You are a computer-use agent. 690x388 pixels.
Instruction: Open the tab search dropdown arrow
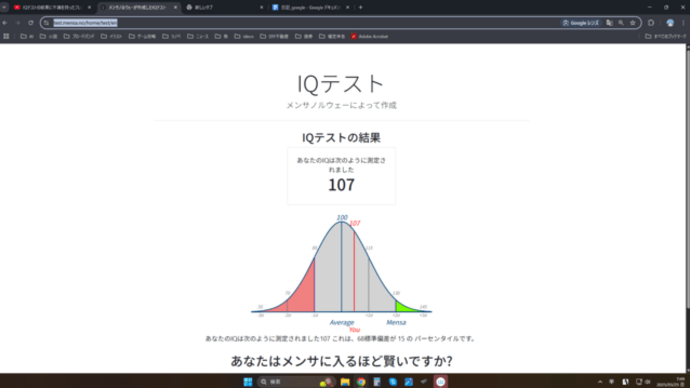click(x=4, y=7)
